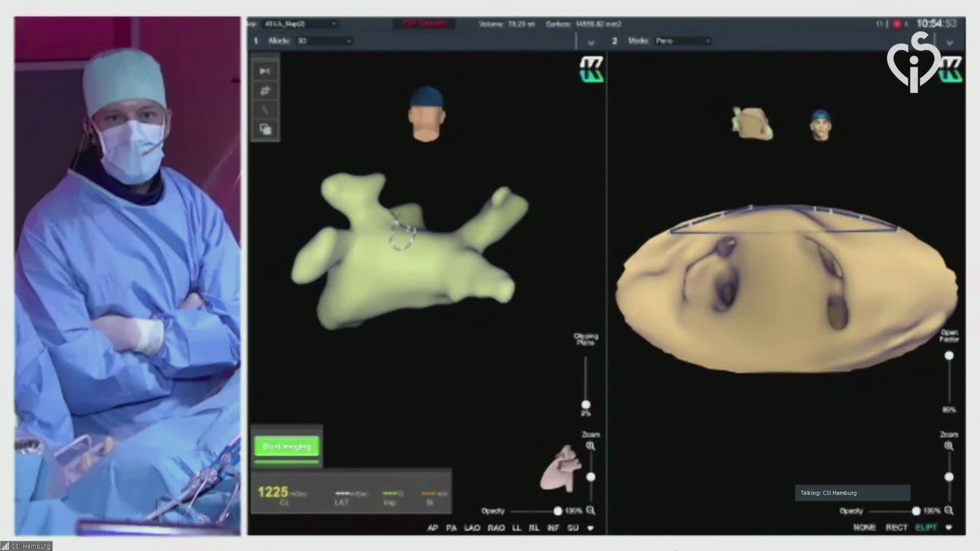Select NONE projection option
This screenshot has height=551, width=980.
coord(864,527)
